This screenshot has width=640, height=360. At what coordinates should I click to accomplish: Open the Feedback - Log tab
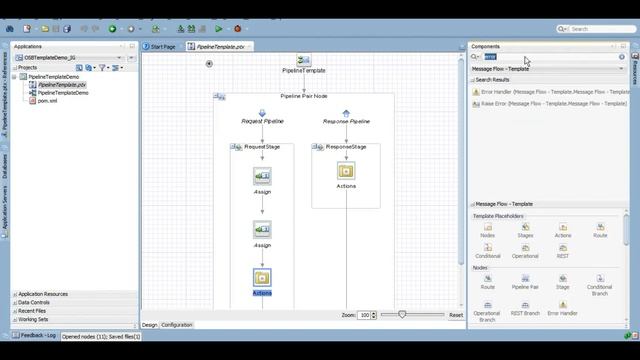(34, 336)
